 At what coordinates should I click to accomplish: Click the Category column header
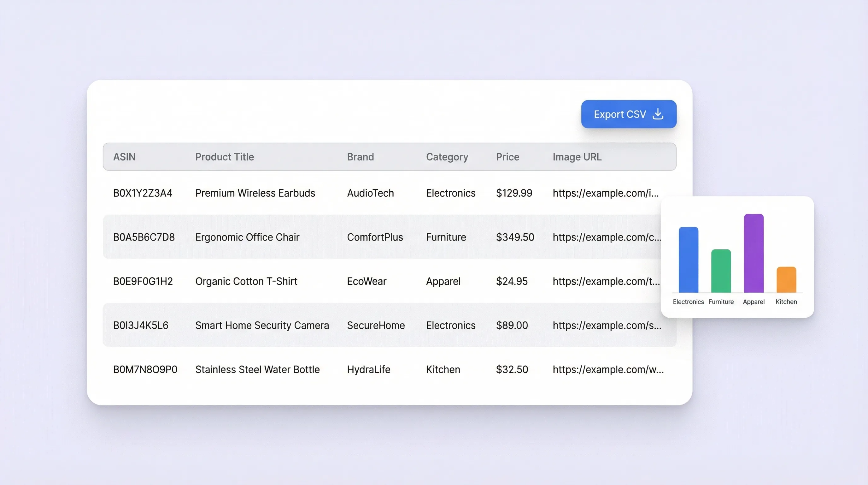pyautogui.click(x=447, y=157)
